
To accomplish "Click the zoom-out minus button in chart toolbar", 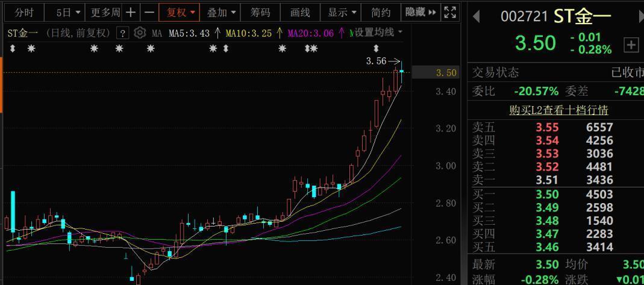I will point(149,12).
